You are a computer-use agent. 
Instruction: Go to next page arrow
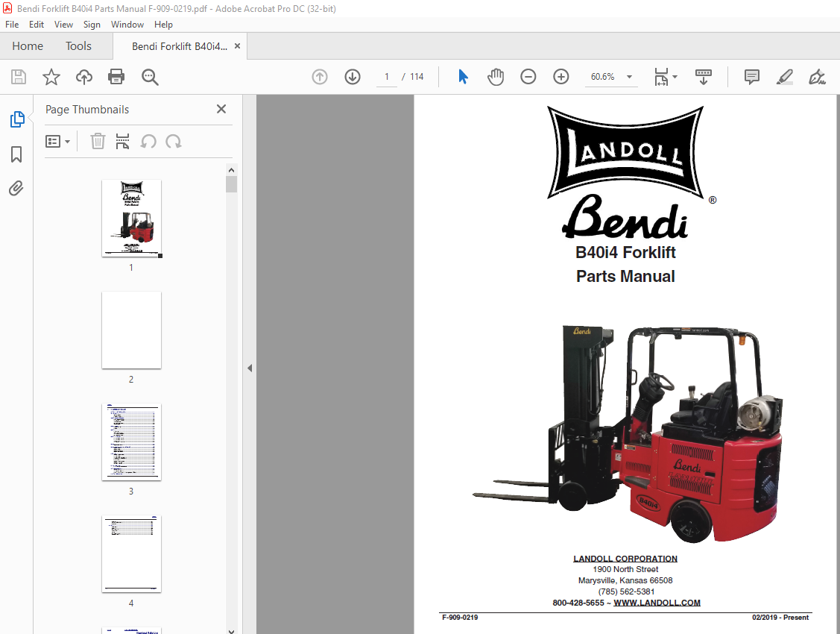[x=353, y=77]
